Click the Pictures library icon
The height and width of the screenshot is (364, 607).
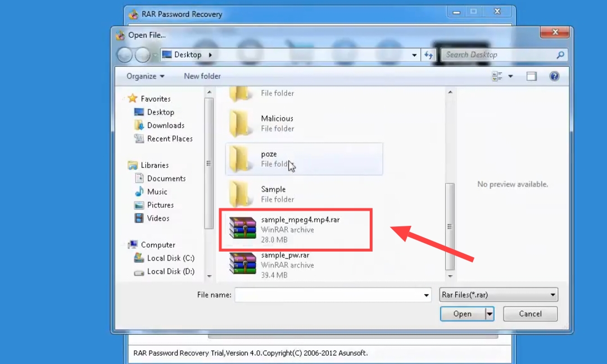139,205
